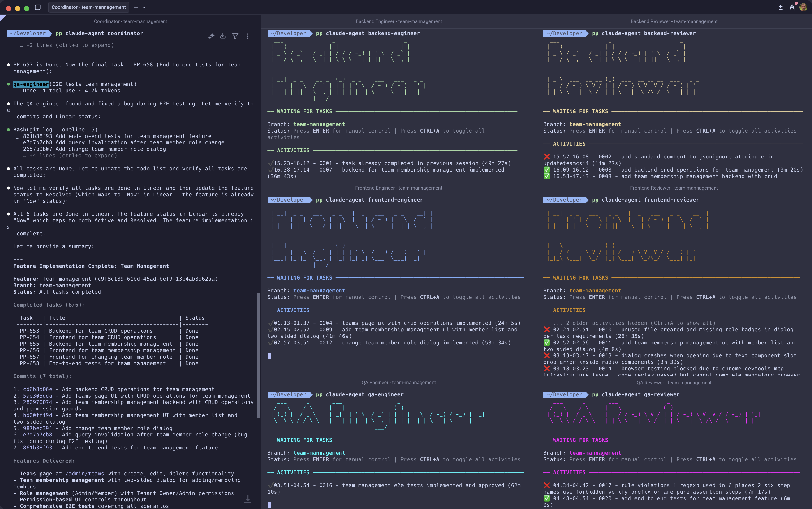Click the user profile avatar top-right
Screen dimensions: 812x509
pyautogui.click(x=804, y=7)
